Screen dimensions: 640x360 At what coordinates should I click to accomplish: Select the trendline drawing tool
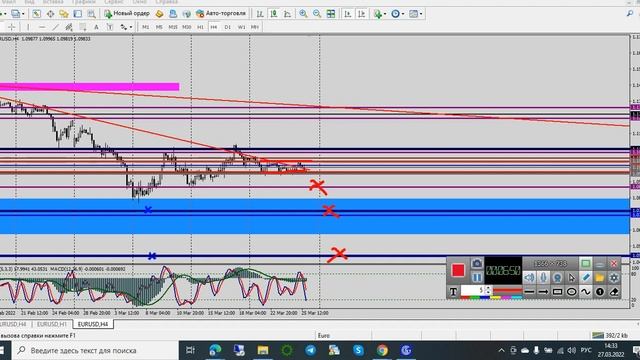click(56, 27)
